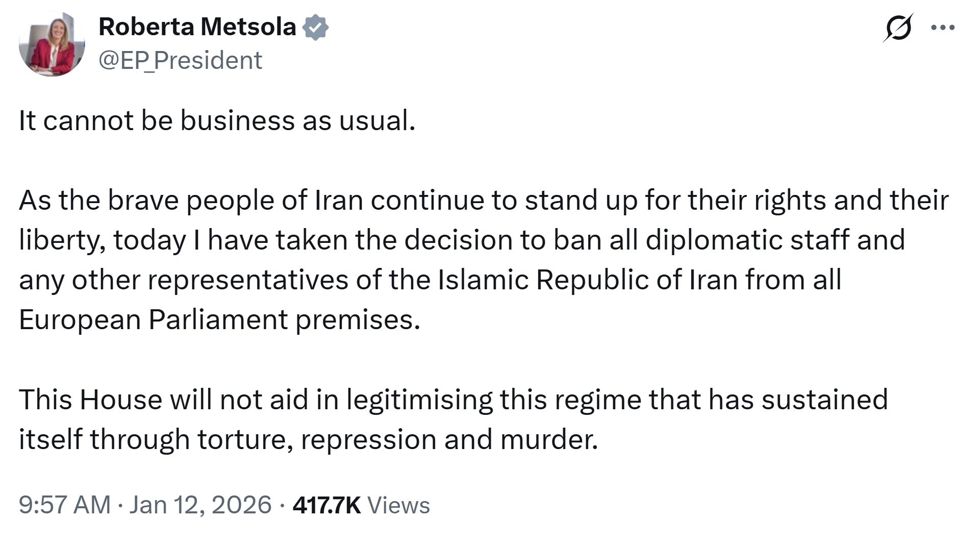980x545 pixels.
Task: Click the grey verified badge next to Roberta Metsola
Action: tap(316, 28)
